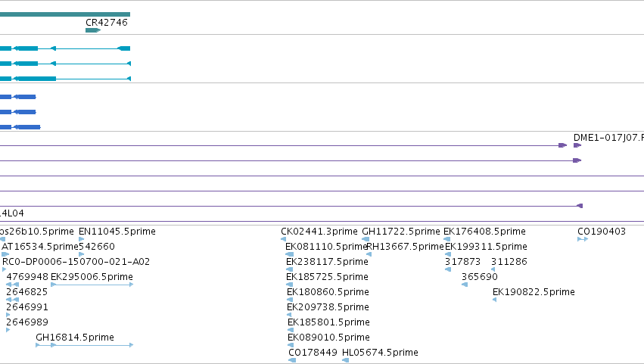Click the wide teal bar above CR42746
644x364 pixels.
pyautogui.click(x=65, y=14)
